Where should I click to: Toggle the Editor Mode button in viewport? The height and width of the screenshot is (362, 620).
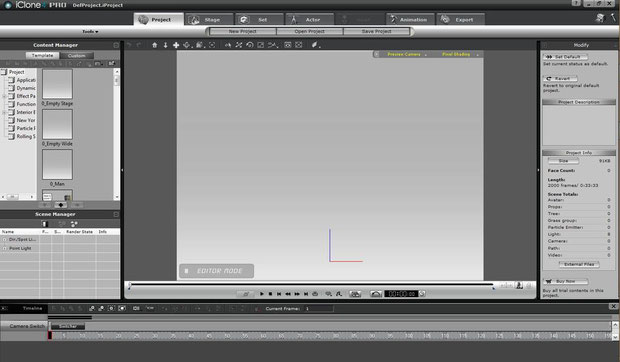[216, 271]
